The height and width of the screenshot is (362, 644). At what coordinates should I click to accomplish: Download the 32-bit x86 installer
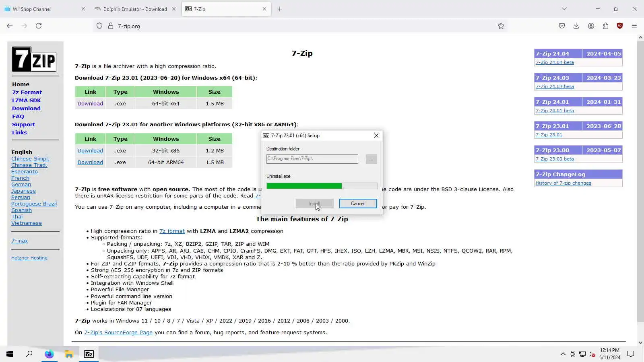[90, 150]
